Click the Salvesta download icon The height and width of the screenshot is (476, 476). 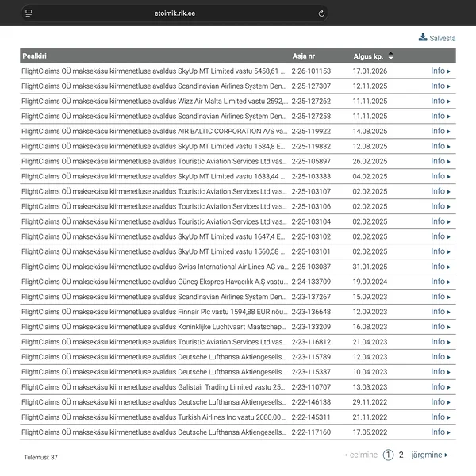(423, 37)
